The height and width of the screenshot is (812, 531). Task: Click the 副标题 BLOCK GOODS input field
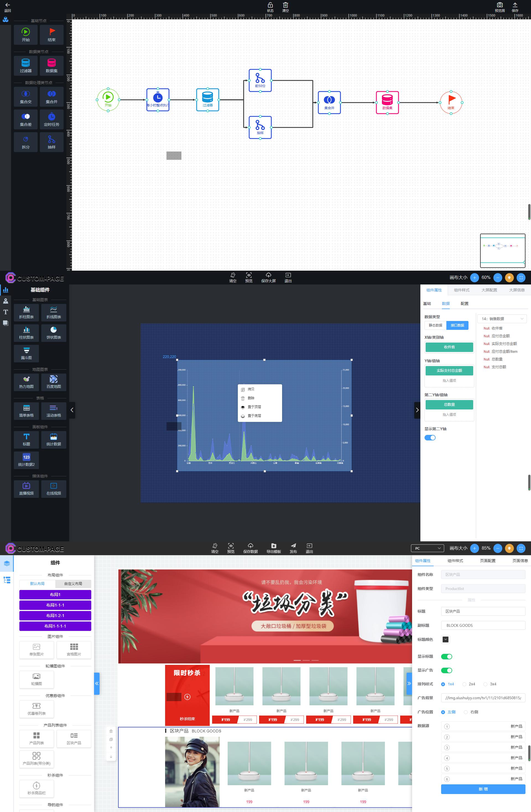click(x=483, y=625)
